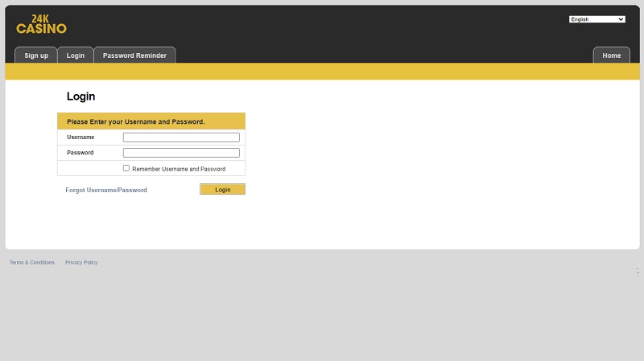Select the Login page heading text
The width and height of the screenshot is (644, 361).
[x=81, y=96]
